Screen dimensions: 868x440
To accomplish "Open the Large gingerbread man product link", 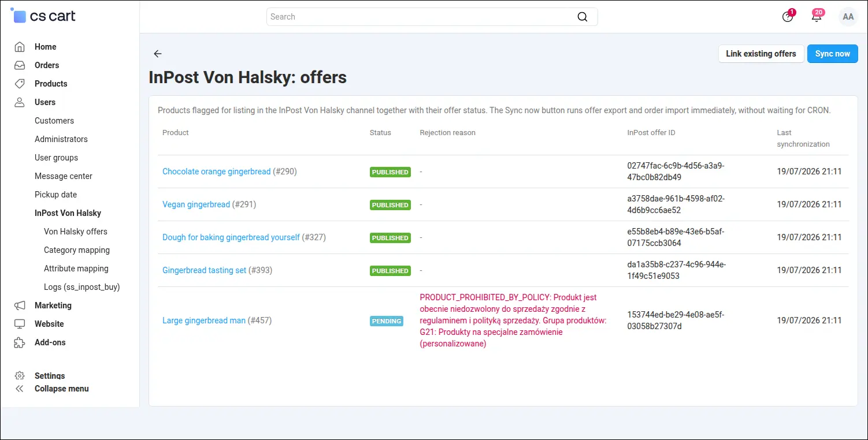I will tap(204, 320).
